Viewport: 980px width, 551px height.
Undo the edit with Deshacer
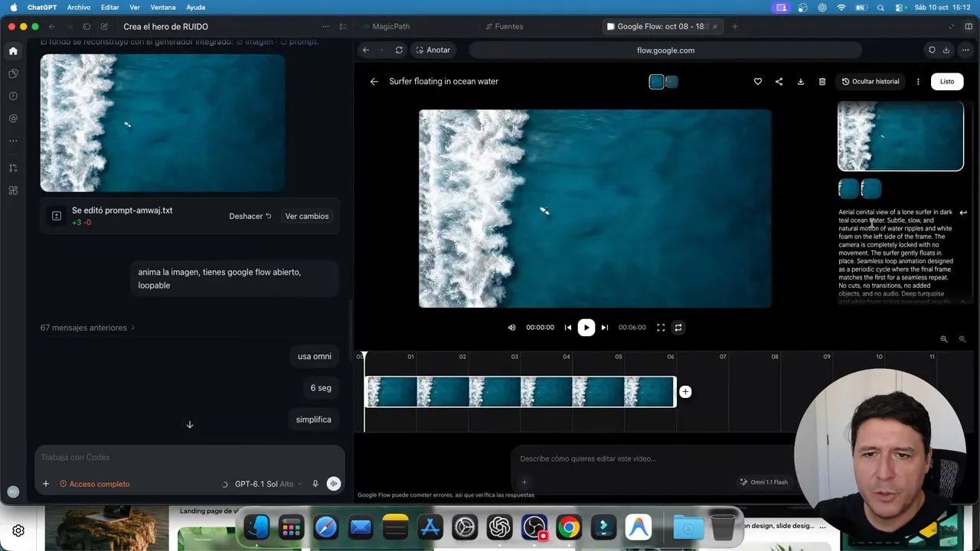pyautogui.click(x=250, y=217)
